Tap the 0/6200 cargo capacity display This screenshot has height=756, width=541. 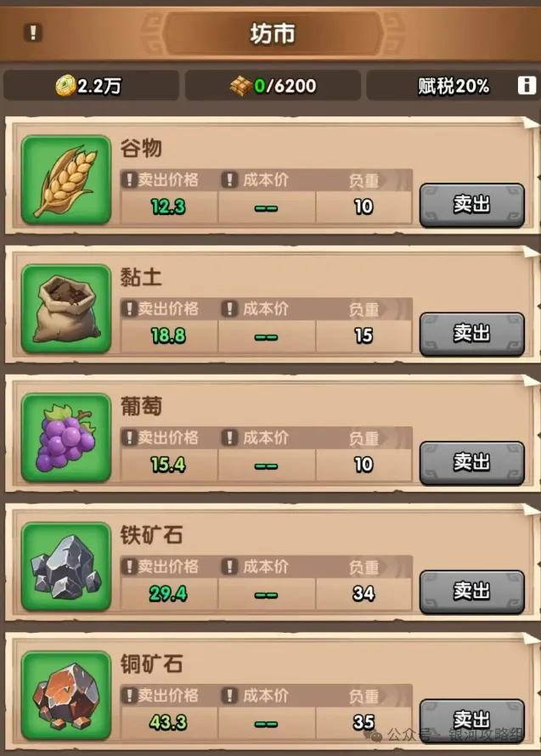tap(285, 86)
